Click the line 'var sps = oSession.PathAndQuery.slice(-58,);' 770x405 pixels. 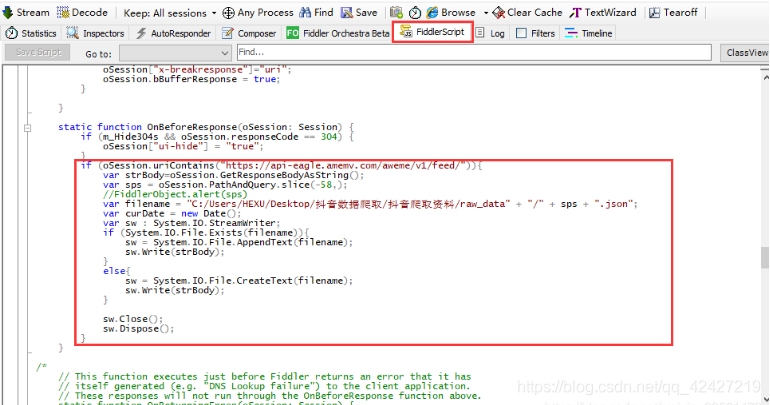pyautogui.click(x=225, y=185)
